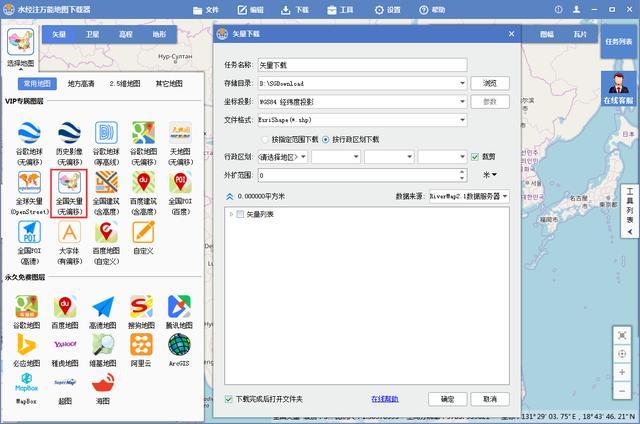
Task: Choose 全国POI(百度) layer icon
Action: click(180, 182)
